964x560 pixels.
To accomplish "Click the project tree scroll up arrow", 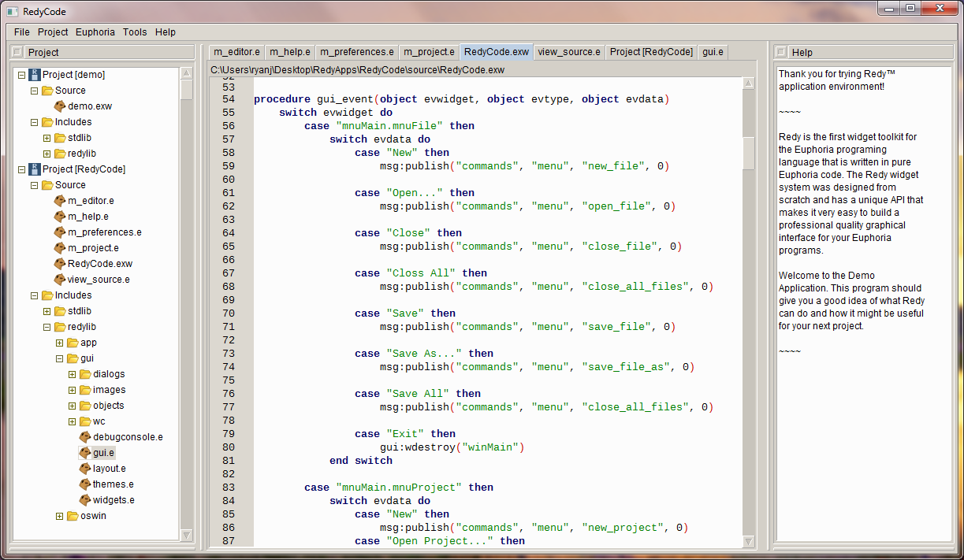I will click(x=187, y=73).
